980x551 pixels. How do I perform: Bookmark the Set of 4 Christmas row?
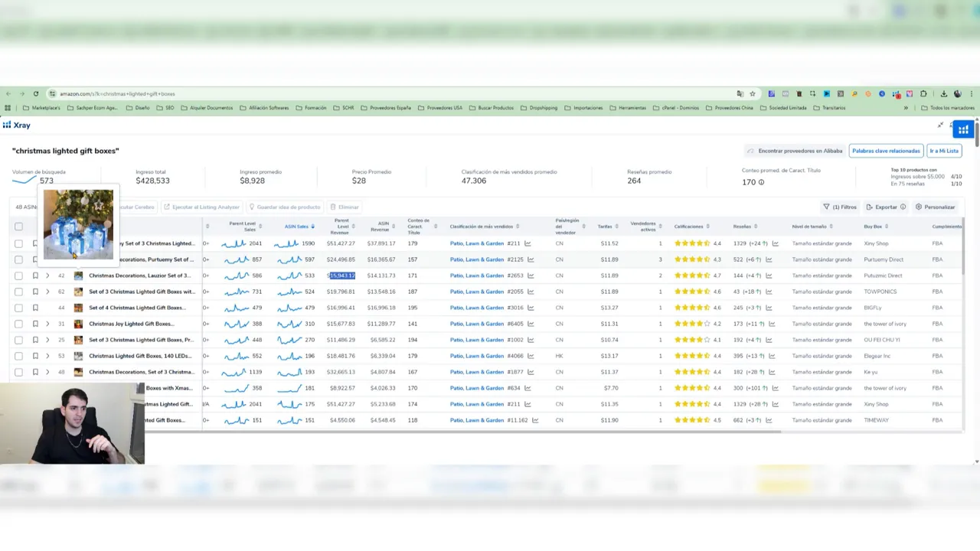pyautogui.click(x=35, y=308)
